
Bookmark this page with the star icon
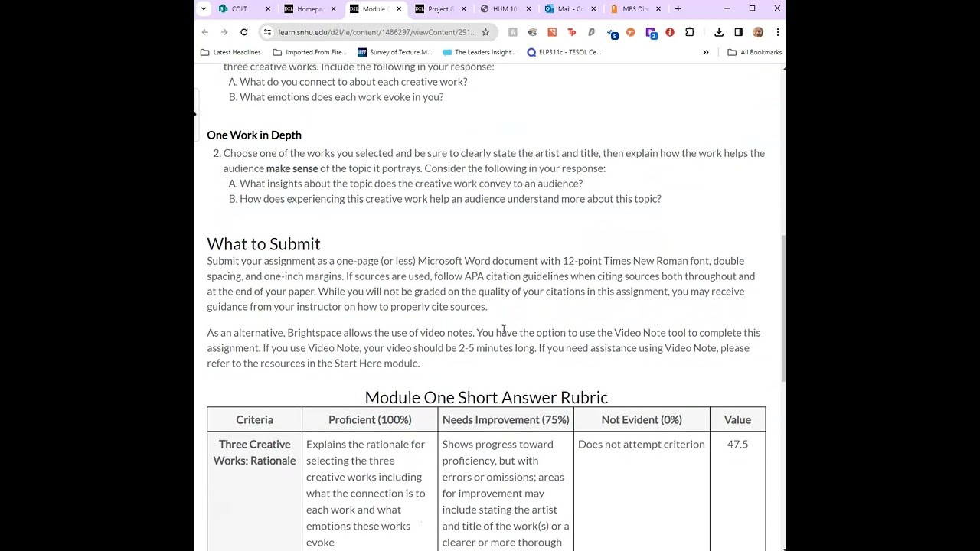(485, 32)
